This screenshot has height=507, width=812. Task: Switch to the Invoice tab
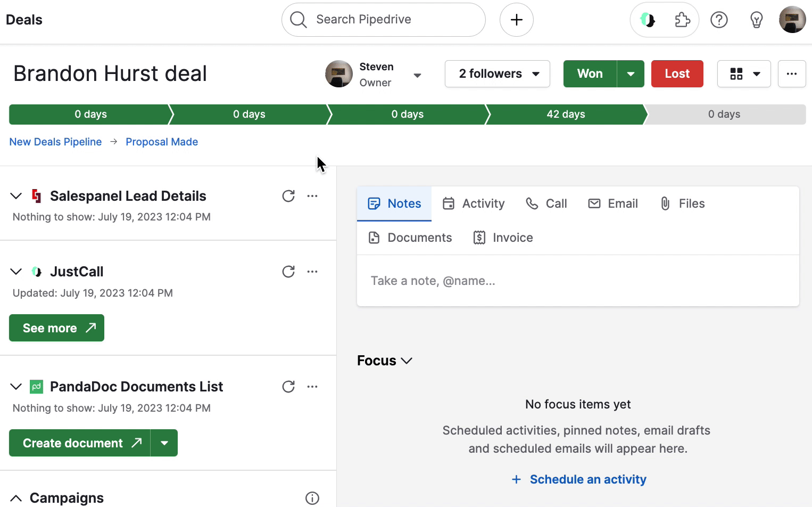[503, 238]
